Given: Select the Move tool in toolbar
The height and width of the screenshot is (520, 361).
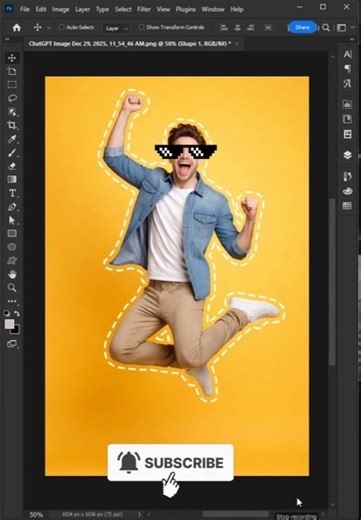Looking at the screenshot, I should [x=12, y=58].
